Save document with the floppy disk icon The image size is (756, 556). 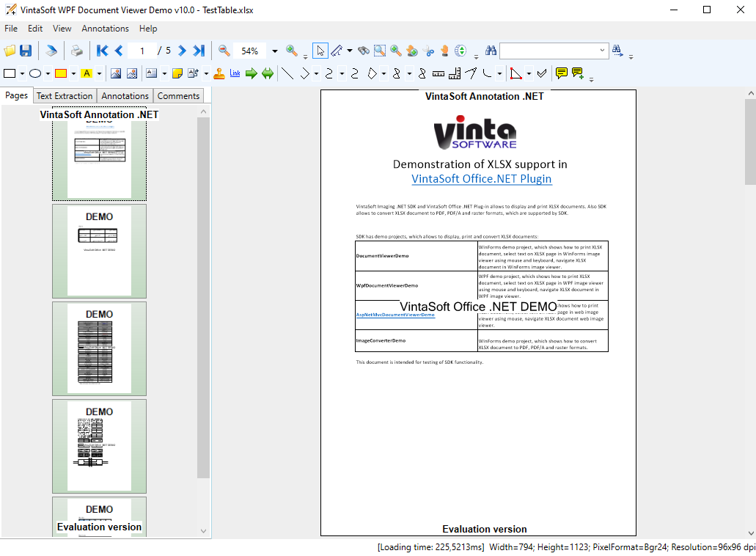(x=26, y=51)
